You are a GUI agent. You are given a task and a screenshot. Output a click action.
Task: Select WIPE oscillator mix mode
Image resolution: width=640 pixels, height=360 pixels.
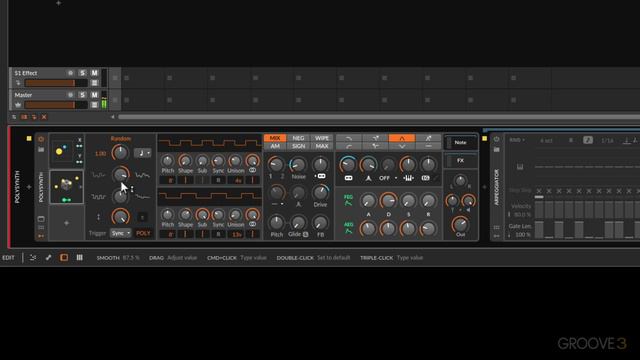point(322,138)
